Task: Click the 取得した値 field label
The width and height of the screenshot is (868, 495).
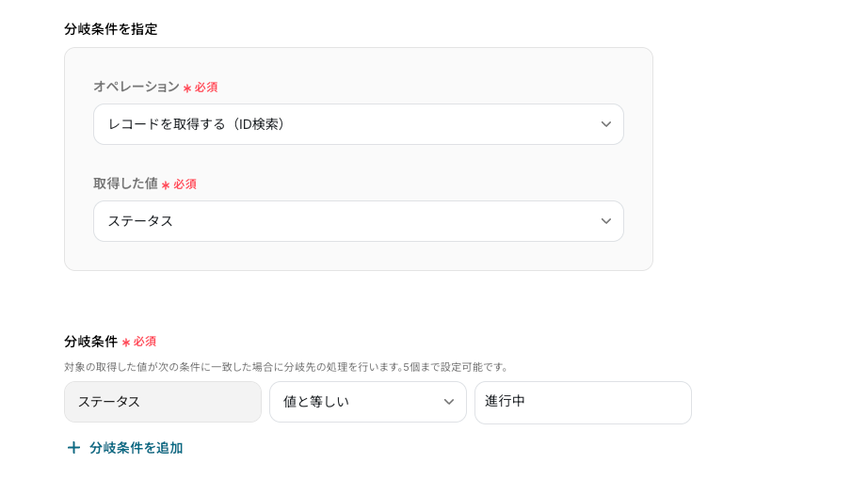Action: click(x=125, y=184)
